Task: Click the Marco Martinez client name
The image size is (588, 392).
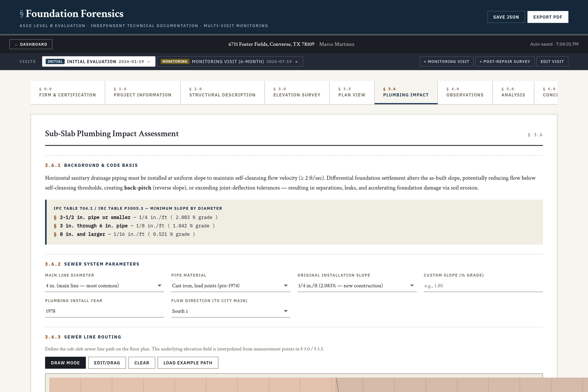Action: [x=337, y=44]
